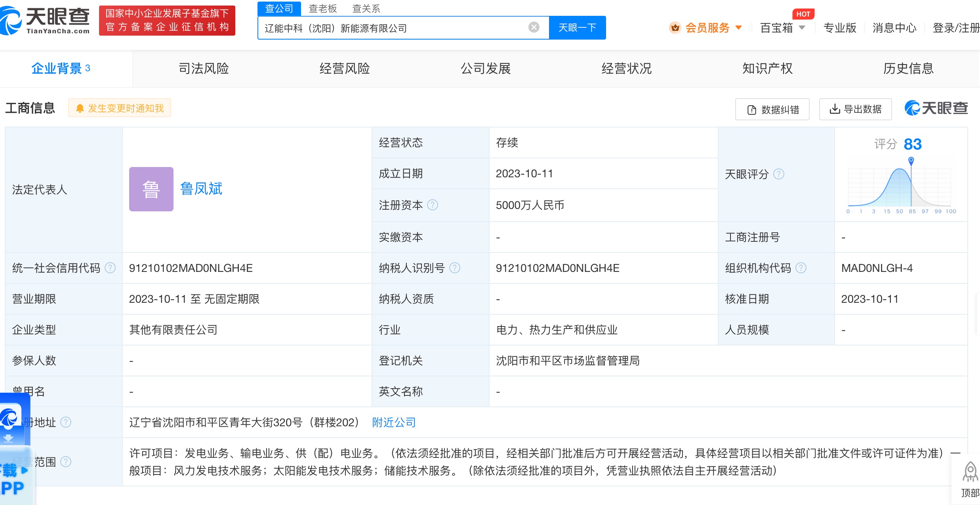Click help icon next to 组织机构代码
The height and width of the screenshot is (505, 980).
point(801,268)
